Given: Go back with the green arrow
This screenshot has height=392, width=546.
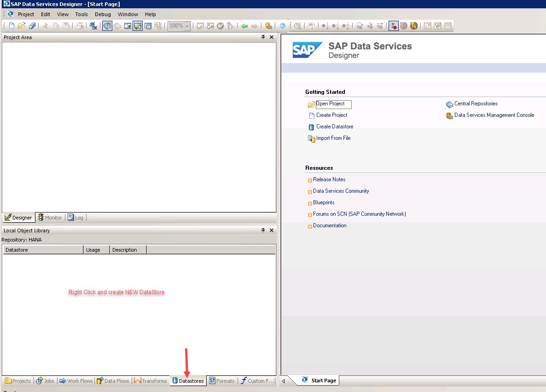Looking at the screenshot, I should click(244, 26).
